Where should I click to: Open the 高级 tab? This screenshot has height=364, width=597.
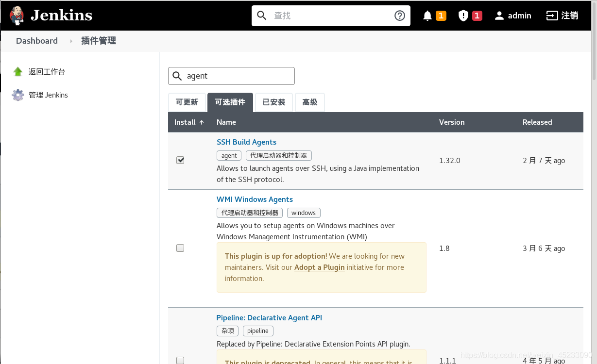click(x=310, y=102)
